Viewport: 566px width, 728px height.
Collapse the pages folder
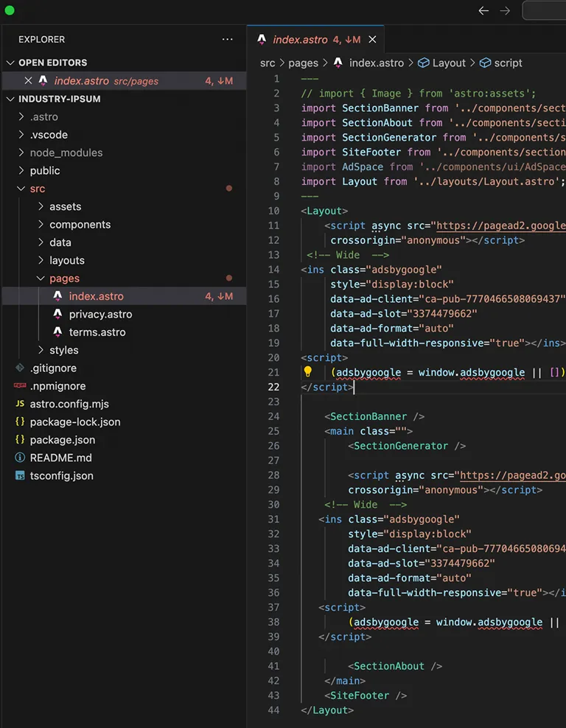point(64,279)
